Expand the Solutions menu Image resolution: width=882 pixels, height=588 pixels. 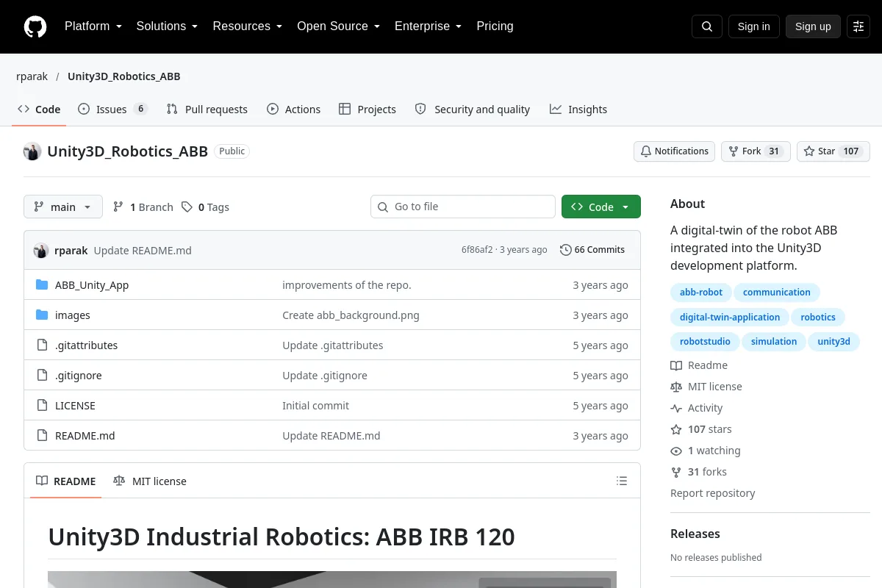[x=167, y=26]
